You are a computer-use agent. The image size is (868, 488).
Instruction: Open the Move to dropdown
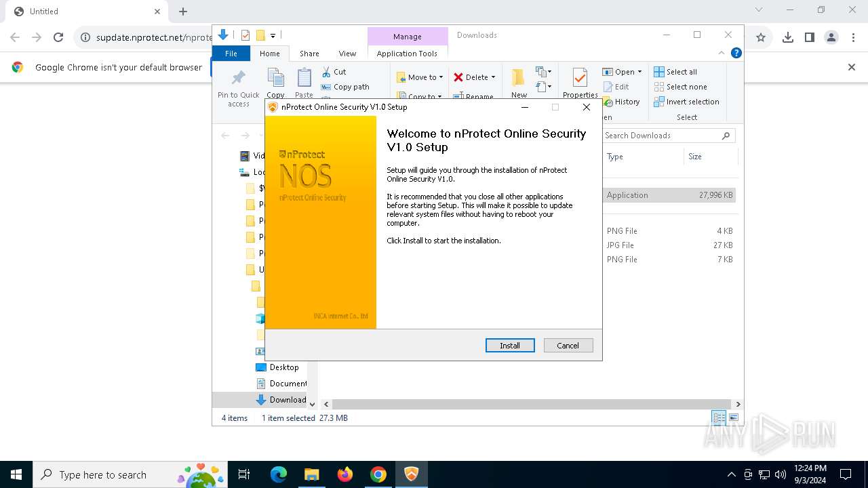click(420, 77)
